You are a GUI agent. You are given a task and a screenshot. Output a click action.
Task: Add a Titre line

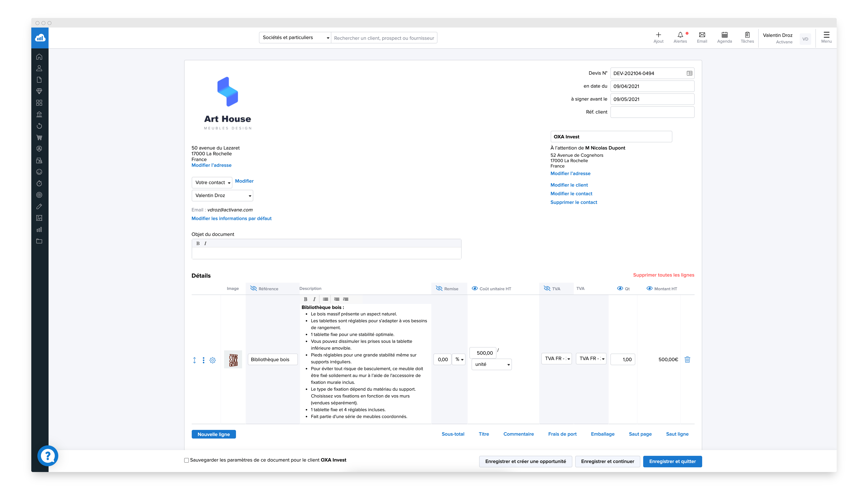tap(483, 434)
